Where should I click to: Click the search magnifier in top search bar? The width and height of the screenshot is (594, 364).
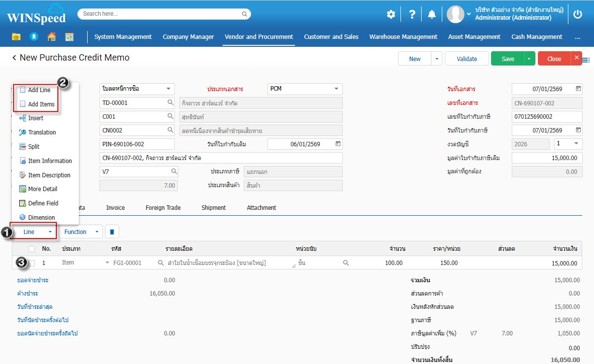point(244,14)
